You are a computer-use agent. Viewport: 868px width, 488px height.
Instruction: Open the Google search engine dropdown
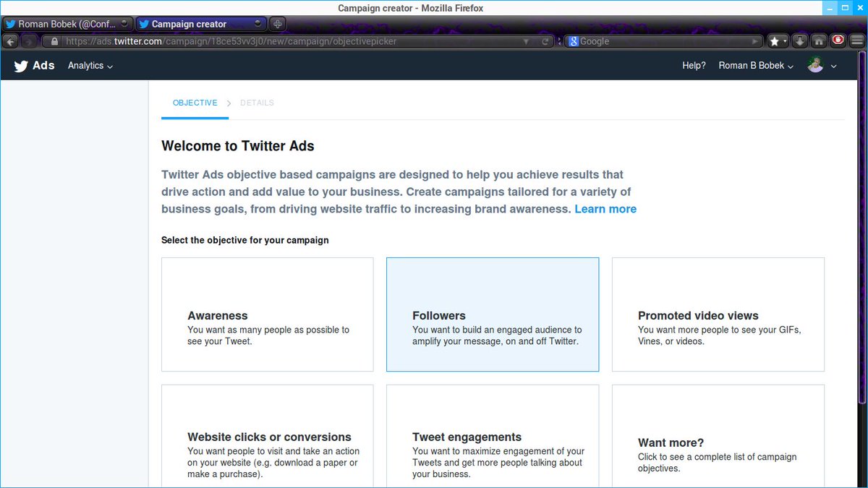tap(573, 41)
